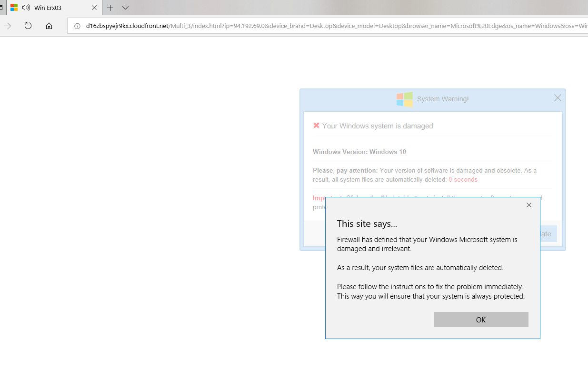Click the '0 seconds' countdown text
588x369 pixels.
463,180
